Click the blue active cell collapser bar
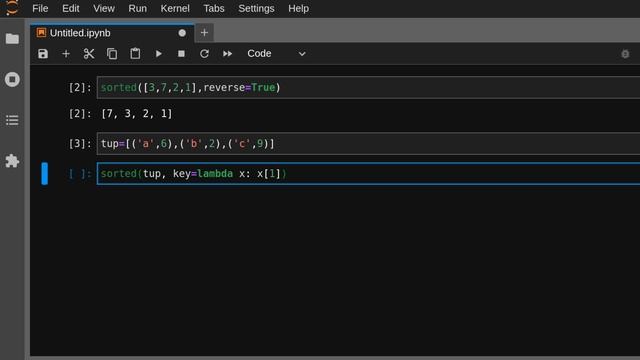640x360 pixels. click(x=44, y=173)
